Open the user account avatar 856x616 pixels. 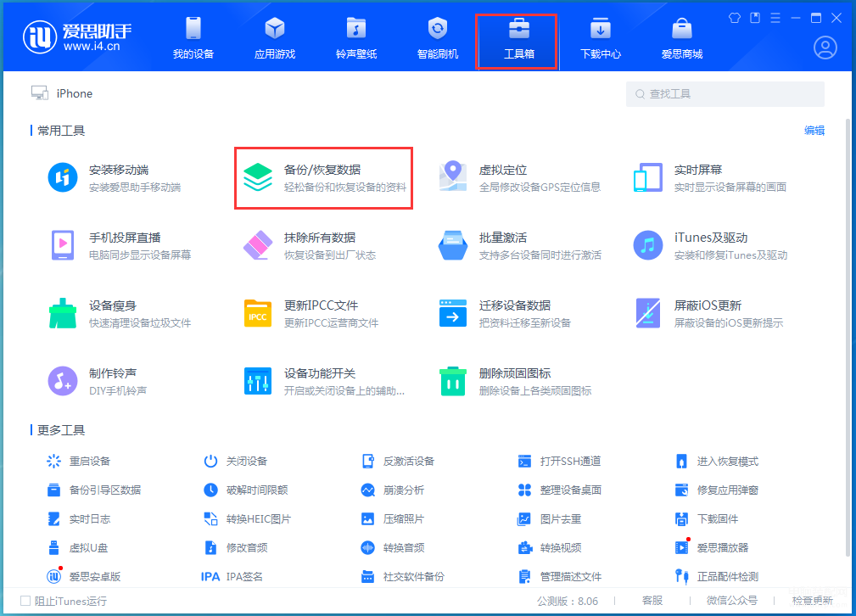(825, 48)
